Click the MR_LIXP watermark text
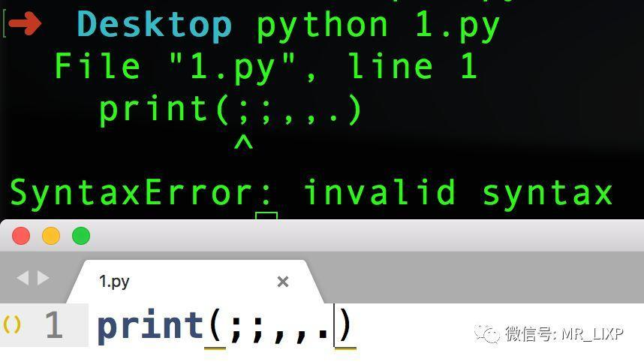 coord(593,333)
